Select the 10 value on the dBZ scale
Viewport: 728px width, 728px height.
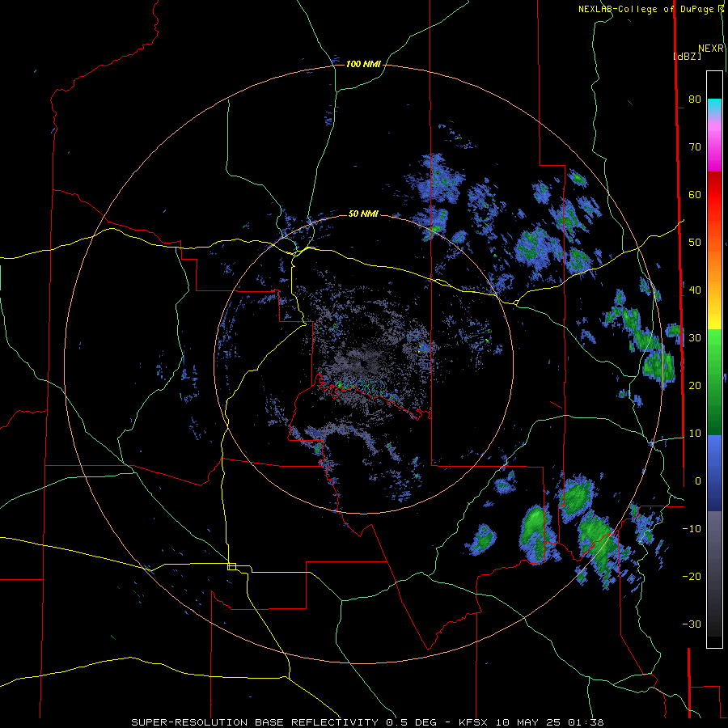[695, 434]
